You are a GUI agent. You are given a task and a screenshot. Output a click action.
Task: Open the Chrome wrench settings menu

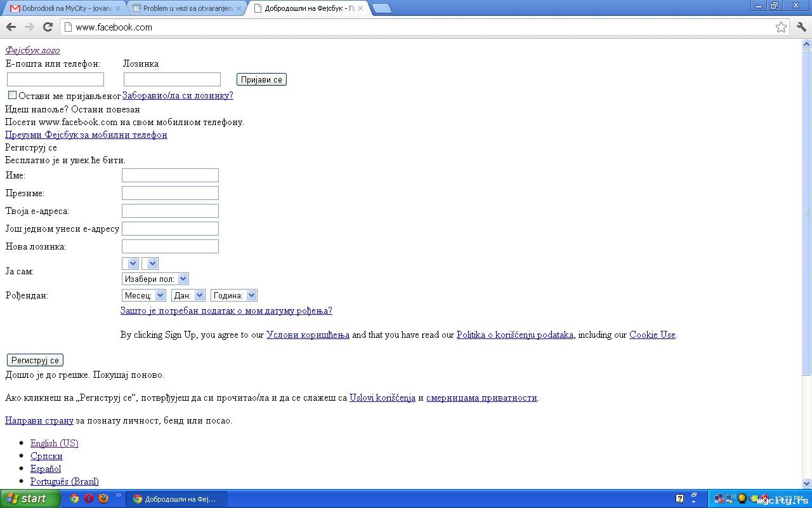click(x=801, y=27)
